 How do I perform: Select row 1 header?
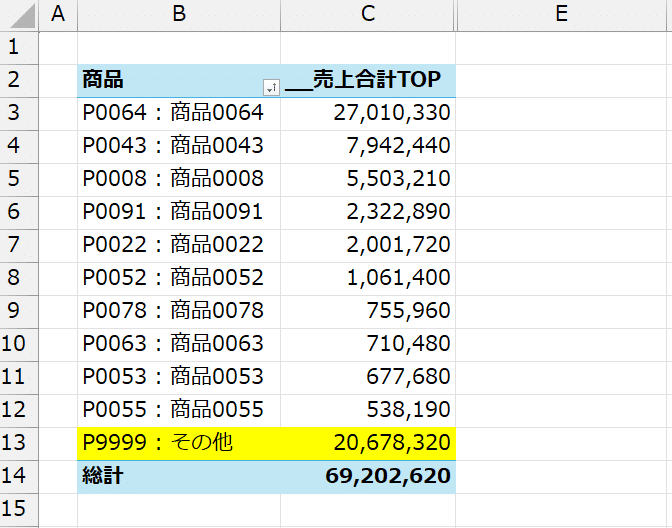click(x=19, y=48)
